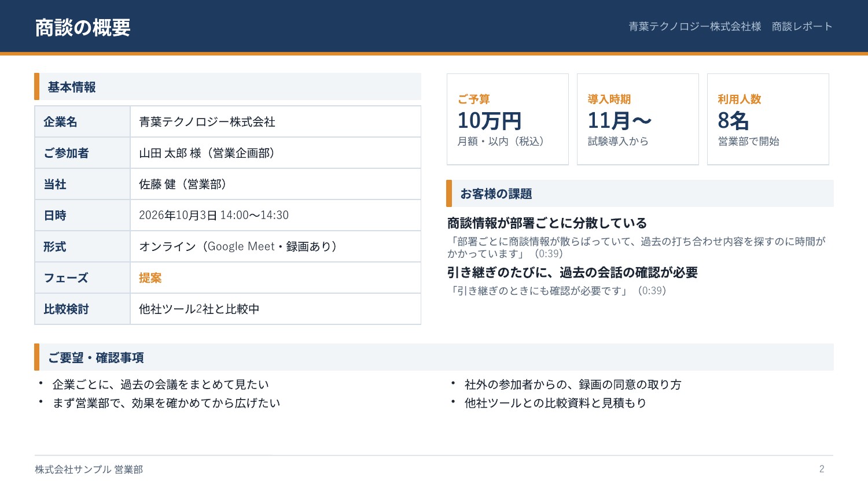Select the 当社 label cell
The height and width of the screenshot is (488, 868).
pyautogui.click(x=83, y=184)
